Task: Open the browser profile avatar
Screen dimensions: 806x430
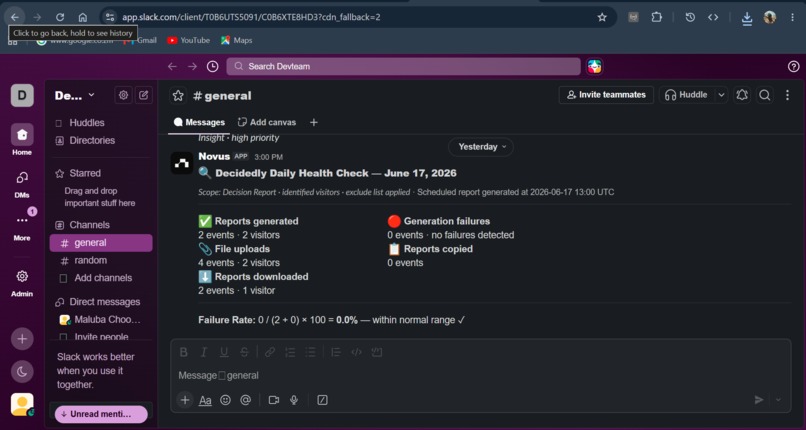Action: [x=770, y=17]
